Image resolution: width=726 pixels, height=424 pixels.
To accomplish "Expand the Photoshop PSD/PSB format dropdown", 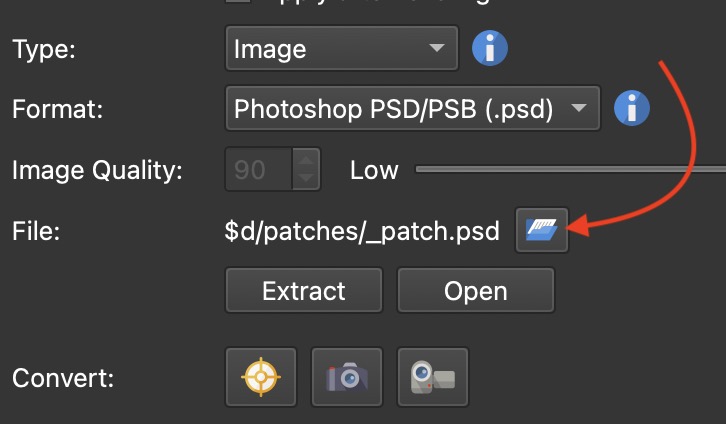I will click(x=412, y=108).
